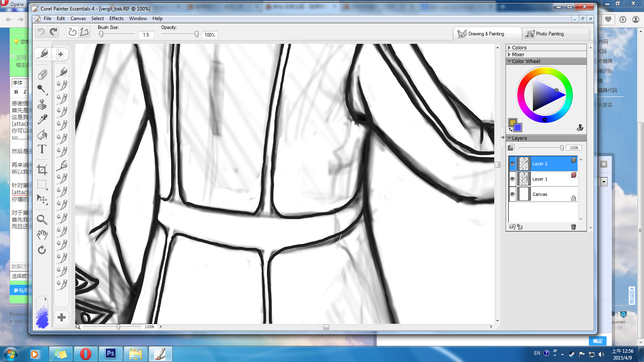Open the paper selector swatch arrow
The image size is (644, 362).
coord(45,299)
